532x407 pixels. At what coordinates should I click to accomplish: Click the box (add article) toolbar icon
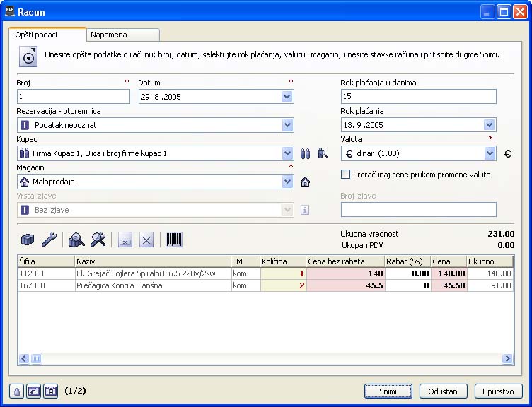[28, 240]
